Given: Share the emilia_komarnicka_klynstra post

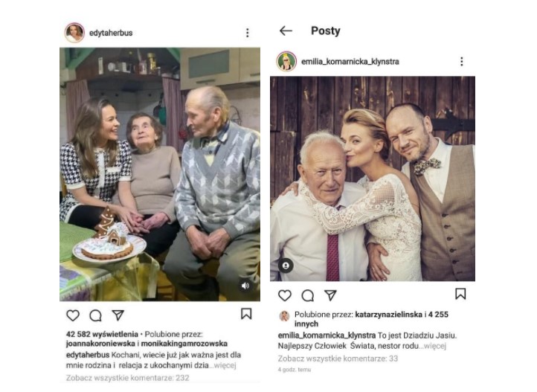Looking at the screenshot, I should coord(330,295).
